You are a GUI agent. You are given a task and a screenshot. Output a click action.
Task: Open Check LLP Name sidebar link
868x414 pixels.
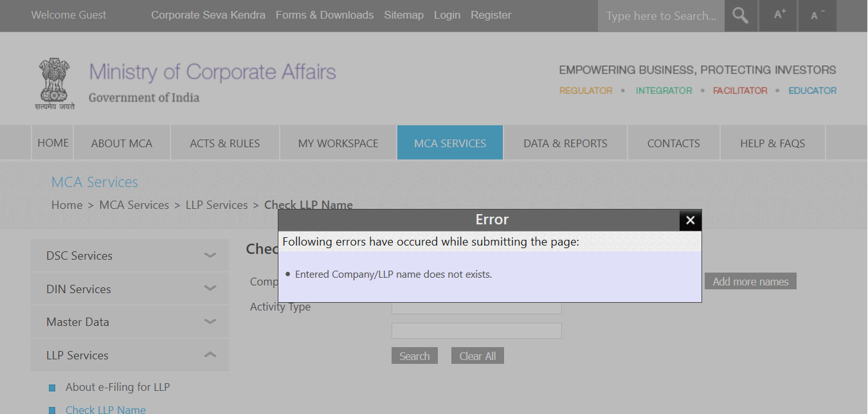[105, 409]
